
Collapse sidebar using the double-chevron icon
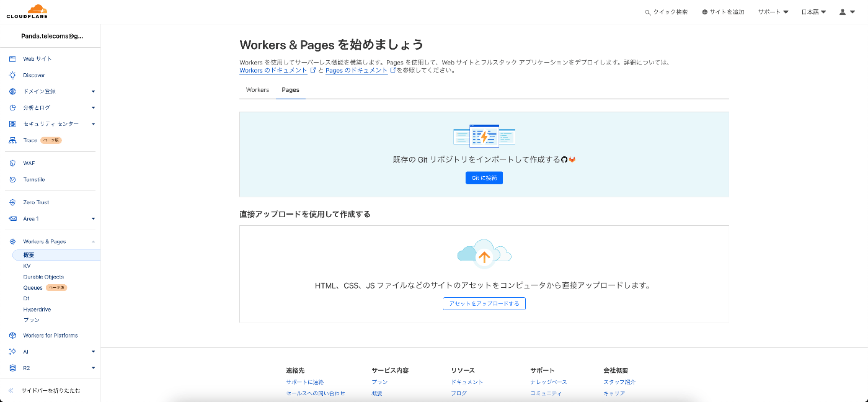tap(11, 391)
